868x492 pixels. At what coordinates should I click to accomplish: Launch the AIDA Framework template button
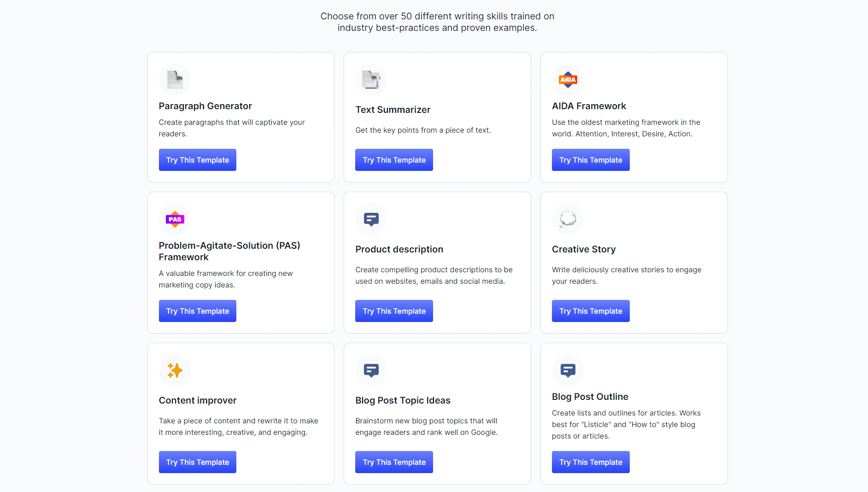[590, 160]
